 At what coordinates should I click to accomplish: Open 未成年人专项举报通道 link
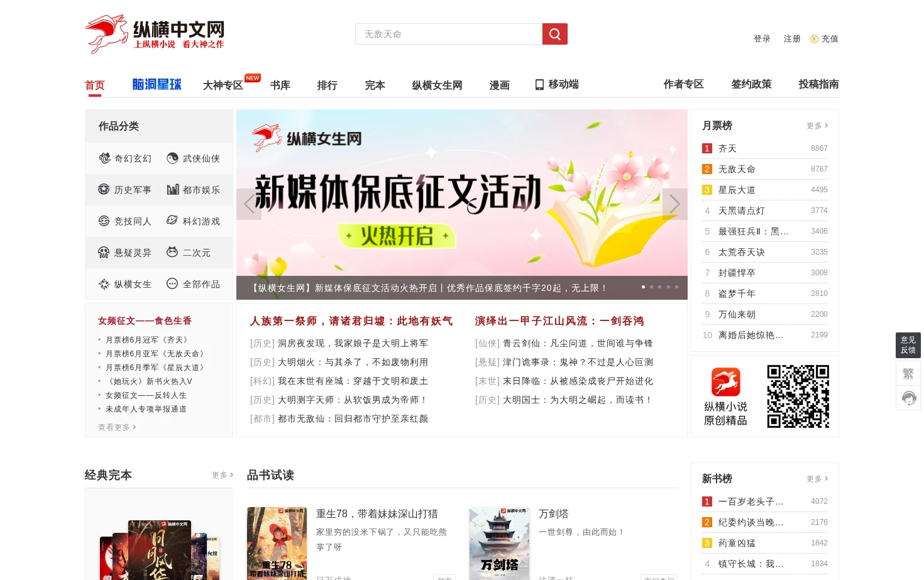click(x=146, y=409)
